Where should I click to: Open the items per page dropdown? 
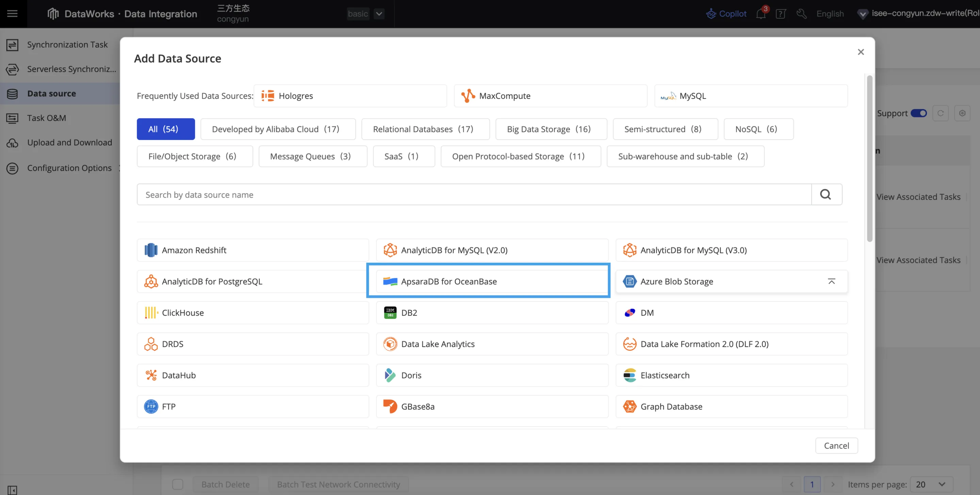tap(931, 484)
